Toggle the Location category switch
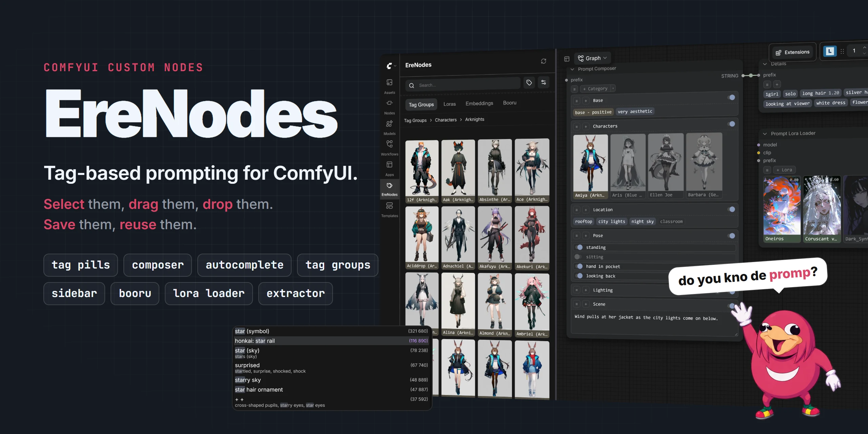 click(x=731, y=209)
